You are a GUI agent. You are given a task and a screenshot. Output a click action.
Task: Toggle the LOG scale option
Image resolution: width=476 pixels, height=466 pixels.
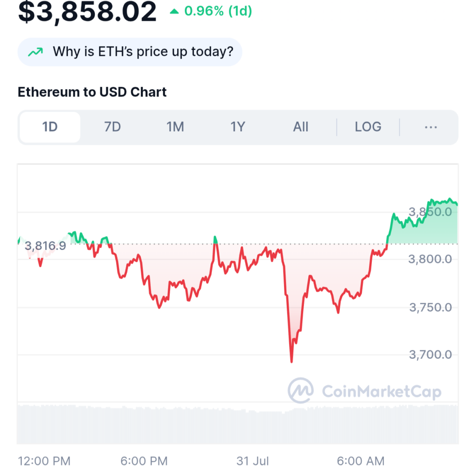tap(368, 127)
